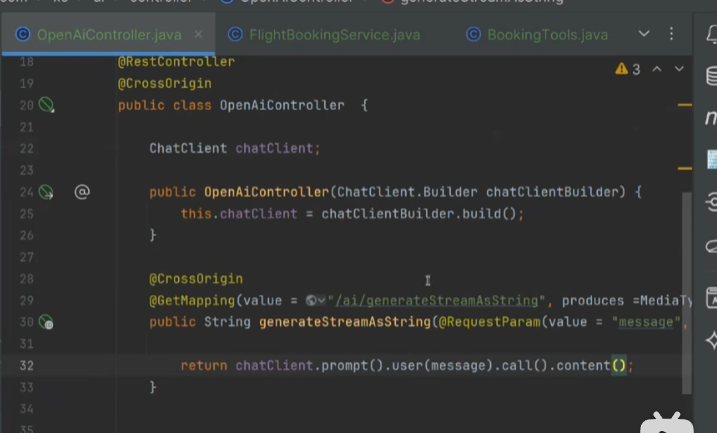Click the build() call on line 25
Image resolution: width=717 pixels, height=433 pixels.
(489, 214)
